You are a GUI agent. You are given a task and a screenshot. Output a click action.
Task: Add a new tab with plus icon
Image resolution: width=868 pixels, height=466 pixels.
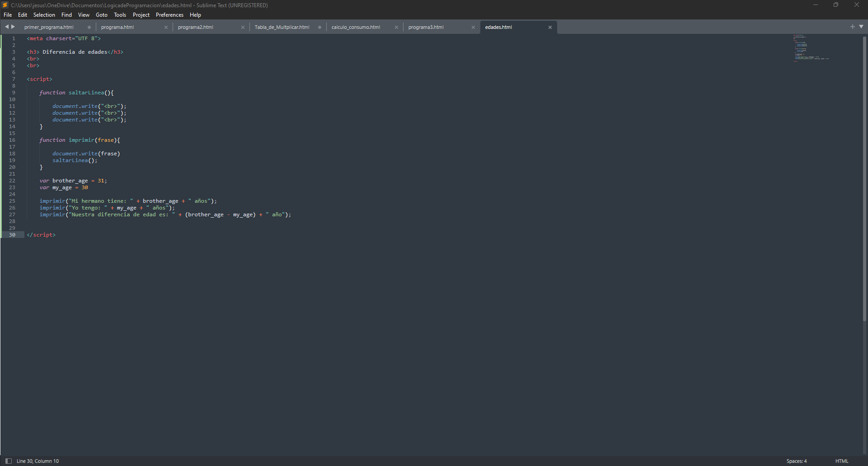853,27
